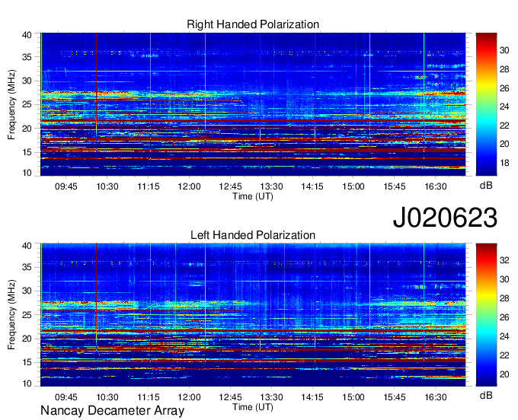Screen dimensions: 518x420
Task: Click the 10 MHz frequency tick on left-handed plot
Action: click(27, 383)
